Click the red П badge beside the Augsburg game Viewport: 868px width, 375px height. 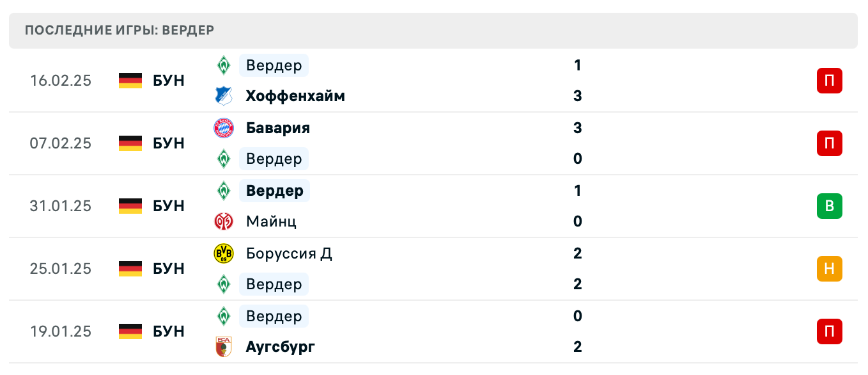point(829,331)
